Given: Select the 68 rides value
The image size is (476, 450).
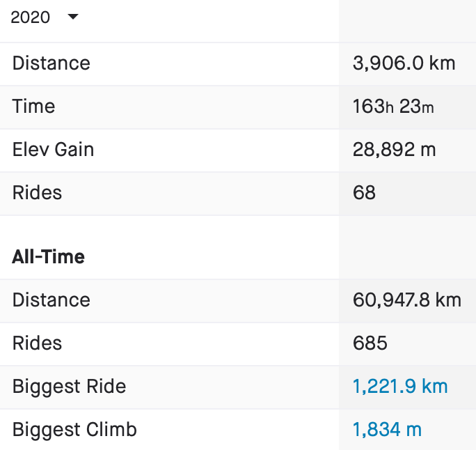Looking at the screenshot, I should click(365, 193).
